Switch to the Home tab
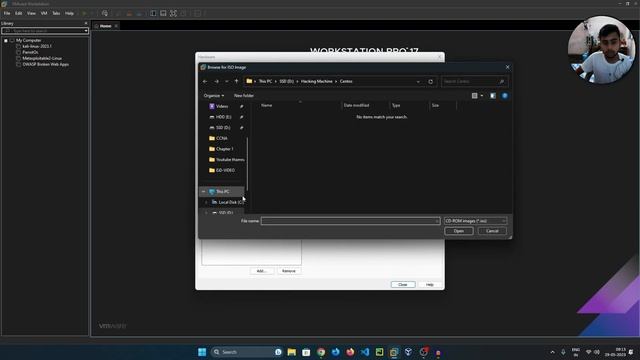This screenshot has height=360, width=640. (x=105, y=26)
